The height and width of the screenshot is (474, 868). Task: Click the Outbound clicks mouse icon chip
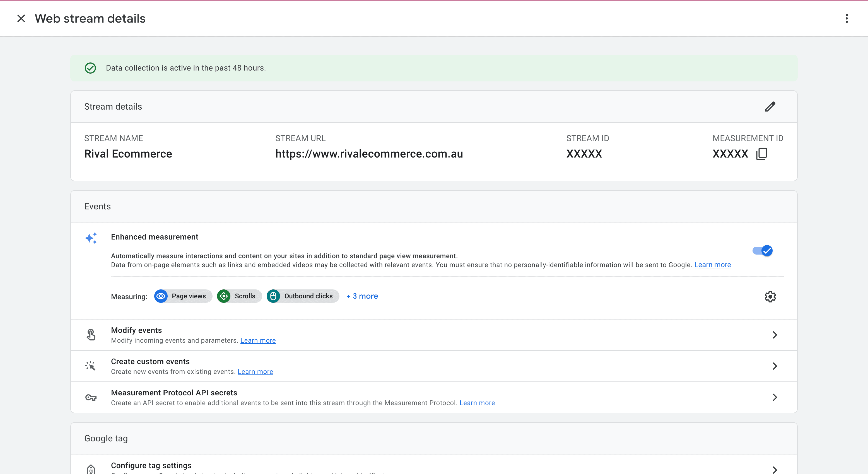point(273,296)
